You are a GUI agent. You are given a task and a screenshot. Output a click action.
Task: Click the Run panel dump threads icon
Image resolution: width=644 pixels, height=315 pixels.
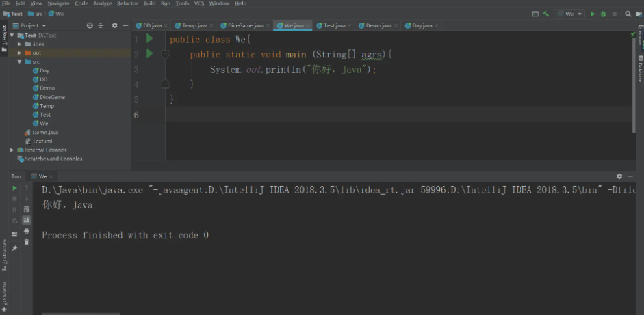(15, 221)
